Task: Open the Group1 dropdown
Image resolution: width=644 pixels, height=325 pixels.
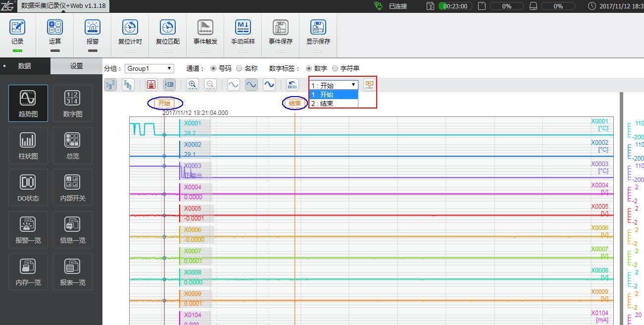Action: (149, 69)
